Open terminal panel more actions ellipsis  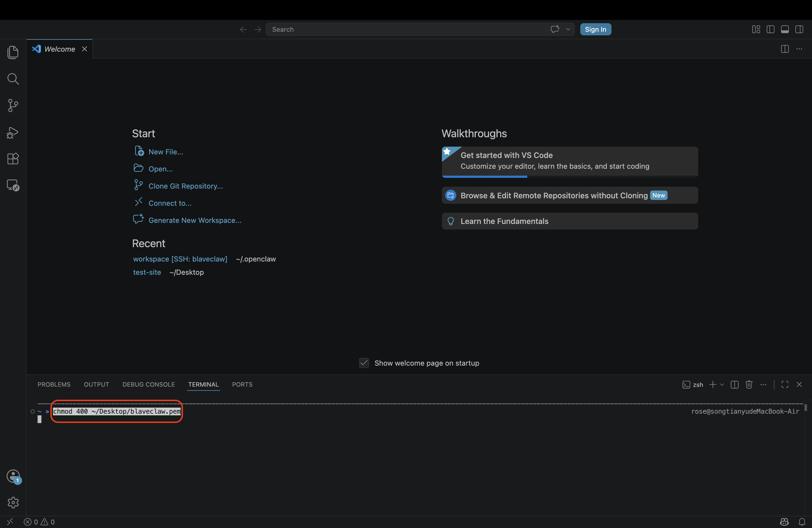pos(763,384)
